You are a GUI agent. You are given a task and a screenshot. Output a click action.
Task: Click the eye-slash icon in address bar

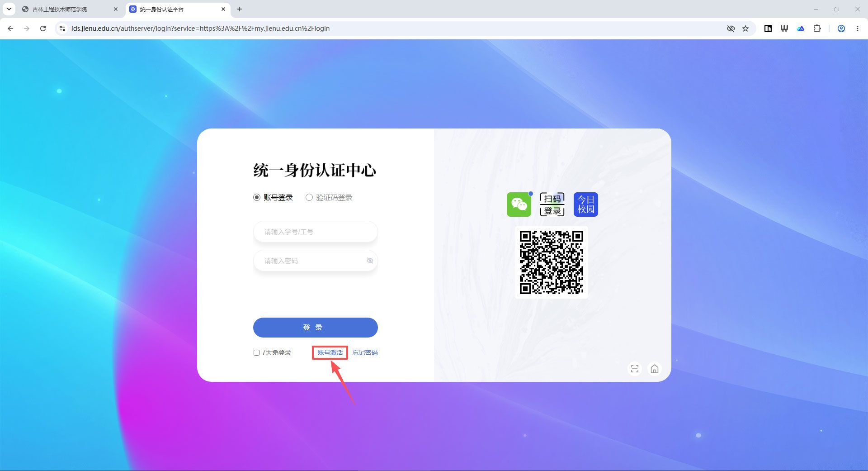[x=731, y=29]
